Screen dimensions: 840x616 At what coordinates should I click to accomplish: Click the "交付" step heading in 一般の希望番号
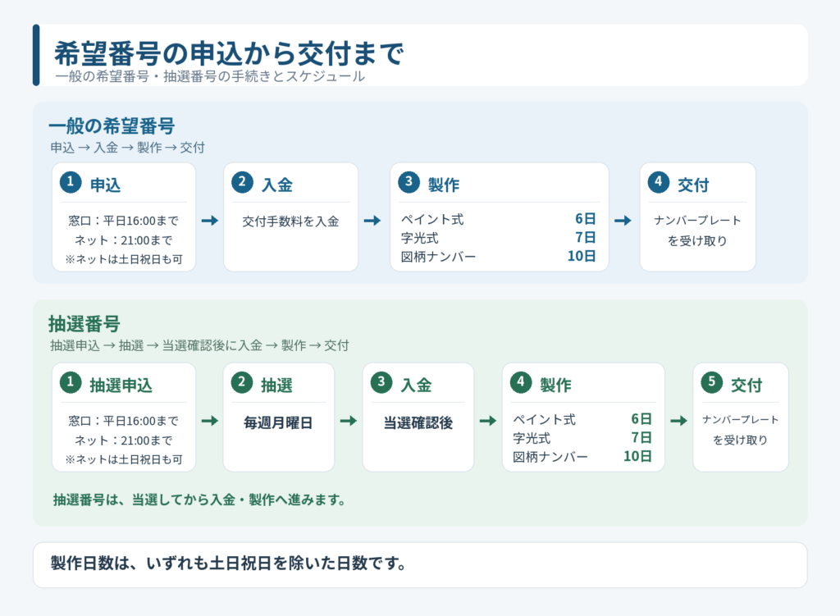coord(693,185)
